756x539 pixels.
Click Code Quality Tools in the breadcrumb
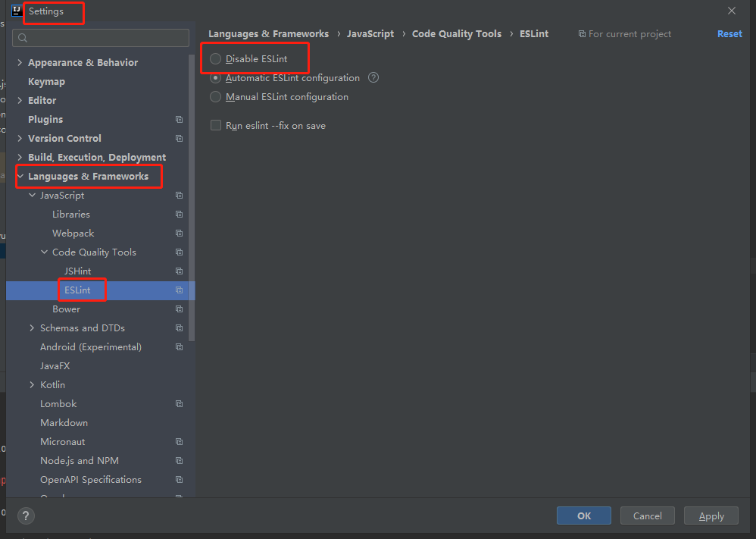pyautogui.click(x=457, y=34)
